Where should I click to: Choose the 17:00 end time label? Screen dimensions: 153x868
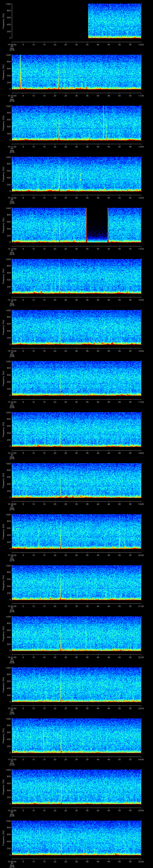(141, 402)
